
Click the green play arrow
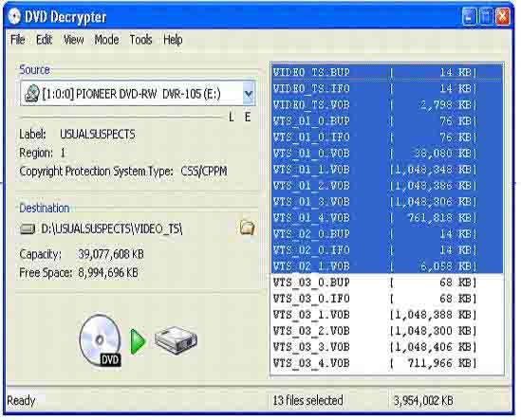click(138, 341)
